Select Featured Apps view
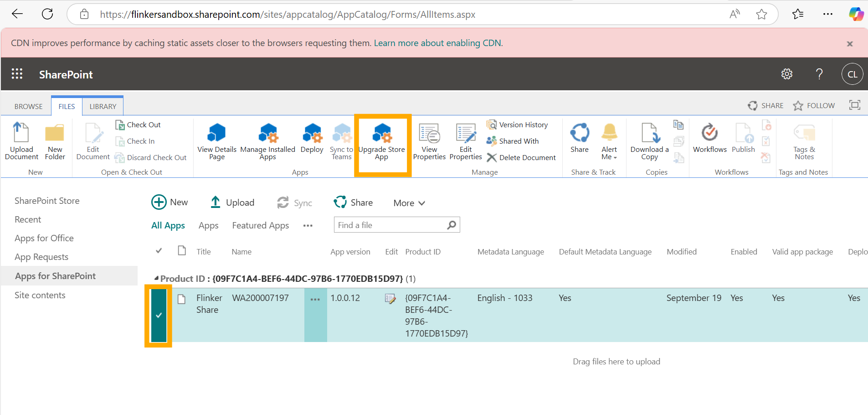868x415 pixels. pos(261,225)
